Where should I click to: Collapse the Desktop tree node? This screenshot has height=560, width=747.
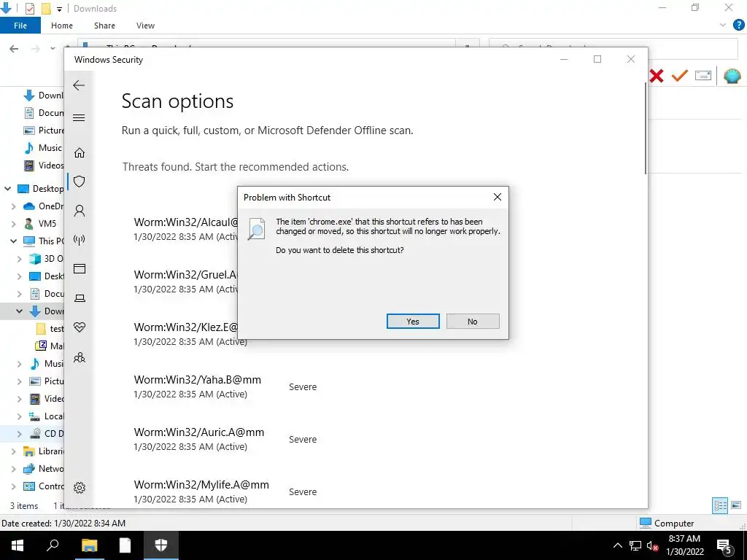[7, 189]
